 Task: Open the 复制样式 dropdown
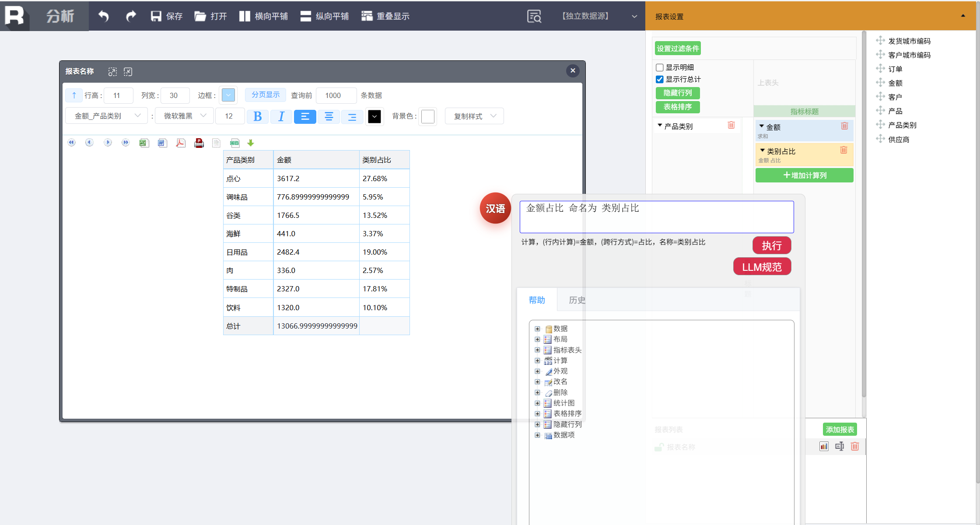coord(474,116)
